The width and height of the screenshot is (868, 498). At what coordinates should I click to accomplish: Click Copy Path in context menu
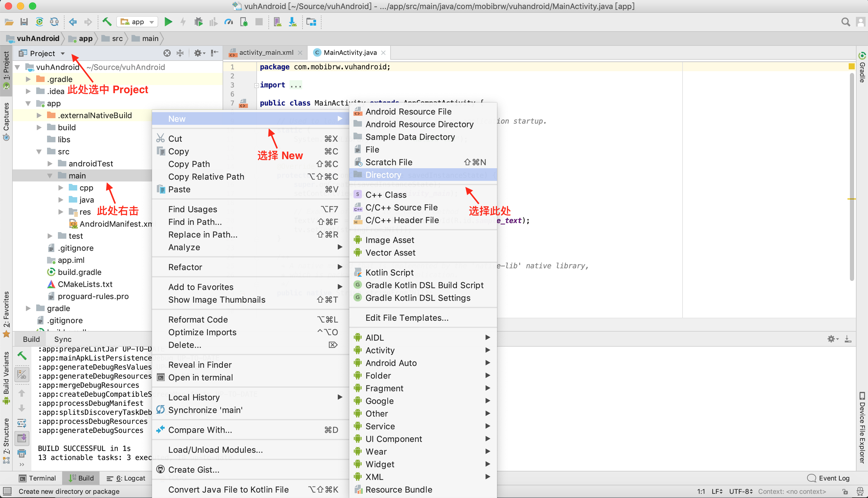coord(250,164)
